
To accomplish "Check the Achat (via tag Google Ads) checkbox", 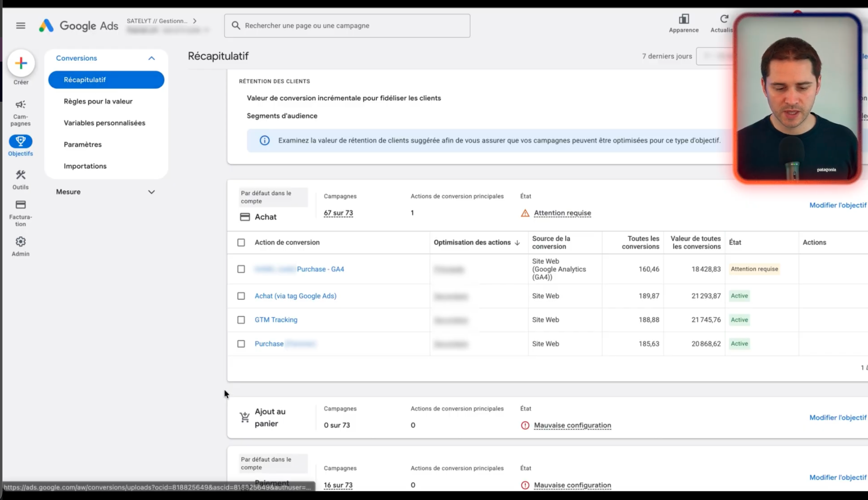I will pyautogui.click(x=241, y=296).
